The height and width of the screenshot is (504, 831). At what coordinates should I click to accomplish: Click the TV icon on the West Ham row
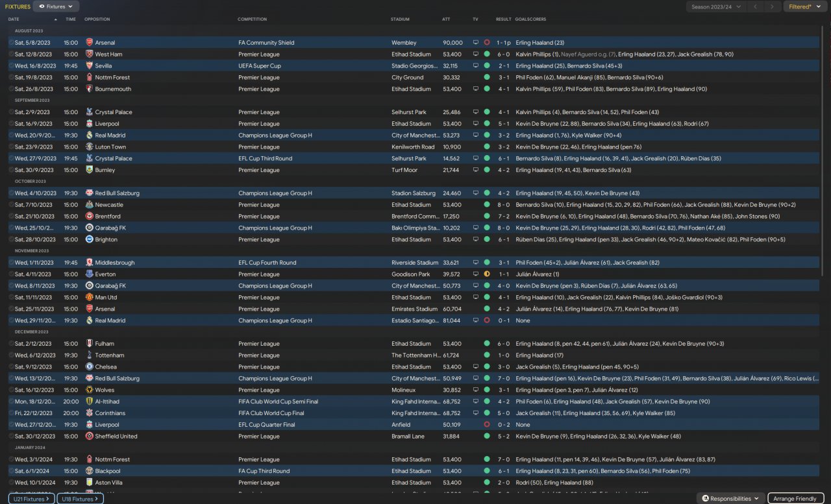tap(475, 54)
